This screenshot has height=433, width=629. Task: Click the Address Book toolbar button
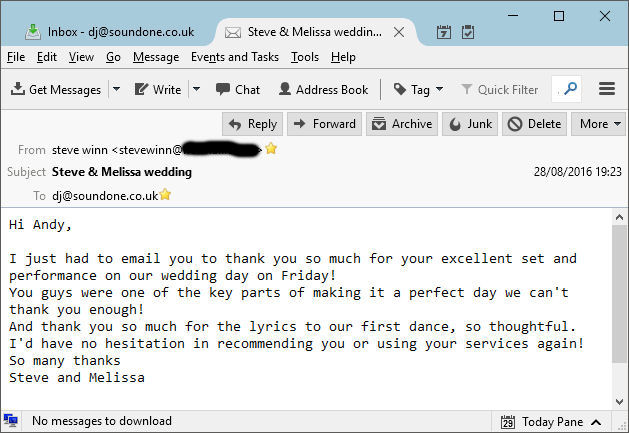[324, 89]
